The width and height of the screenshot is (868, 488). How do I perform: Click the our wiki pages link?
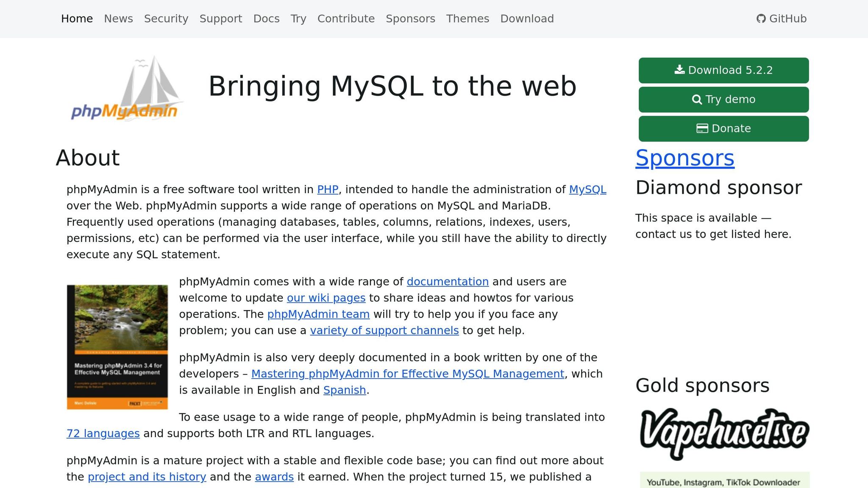pyautogui.click(x=326, y=298)
